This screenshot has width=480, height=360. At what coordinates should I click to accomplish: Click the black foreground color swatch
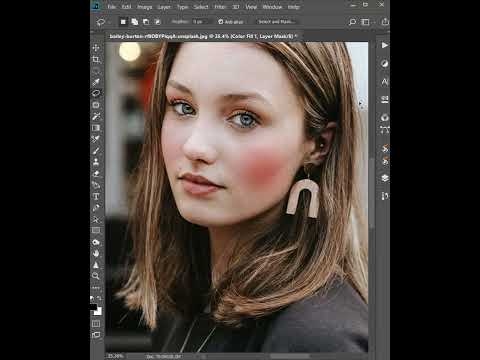93,307
